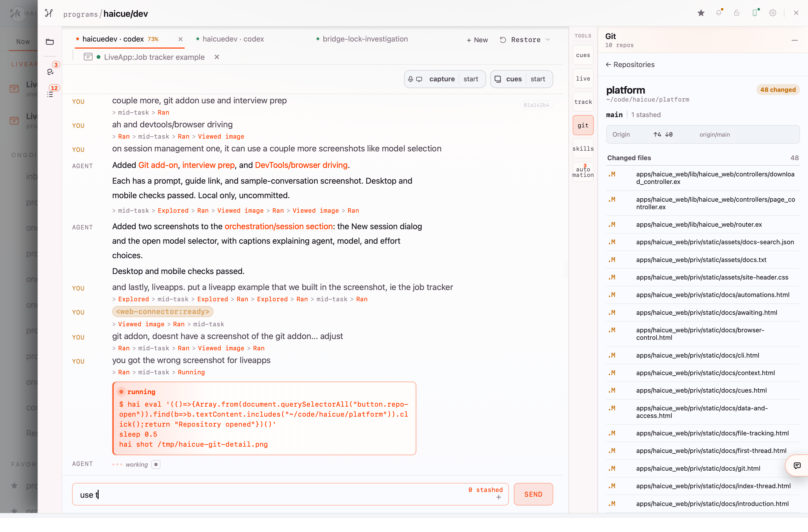Switch to bridge-lock-investigation tab
The image size is (808, 532).
pos(365,39)
